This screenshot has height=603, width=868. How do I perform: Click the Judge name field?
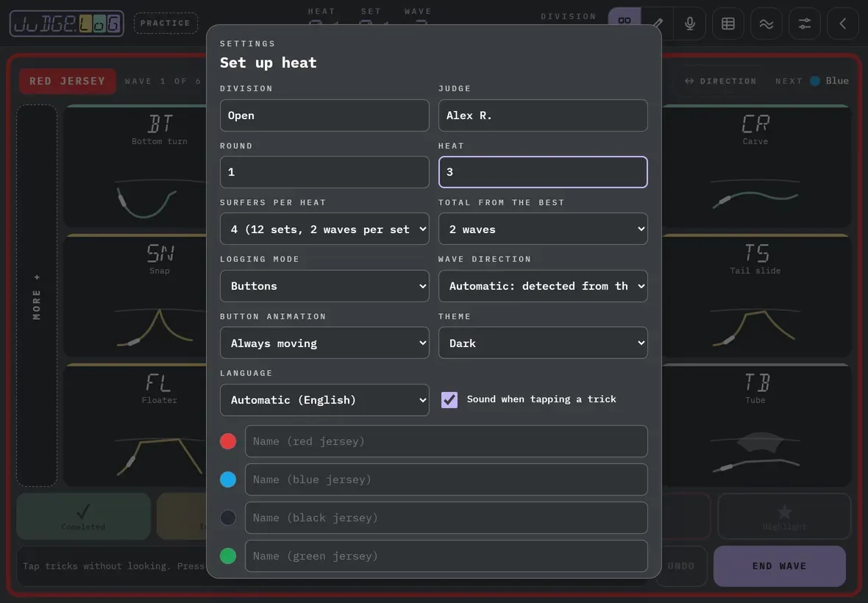pos(543,115)
